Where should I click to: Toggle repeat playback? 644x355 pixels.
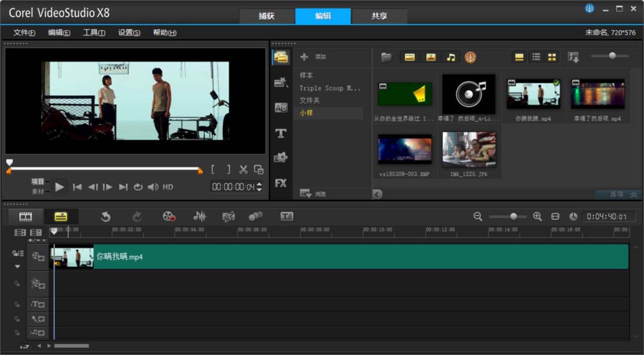pos(138,187)
